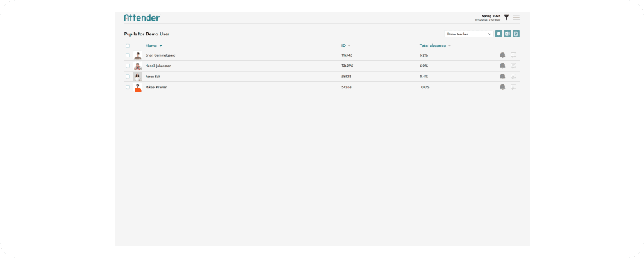Image resolution: width=644 pixels, height=258 pixels.
Task: Open the hamburger menu
Action: [x=516, y=17]
